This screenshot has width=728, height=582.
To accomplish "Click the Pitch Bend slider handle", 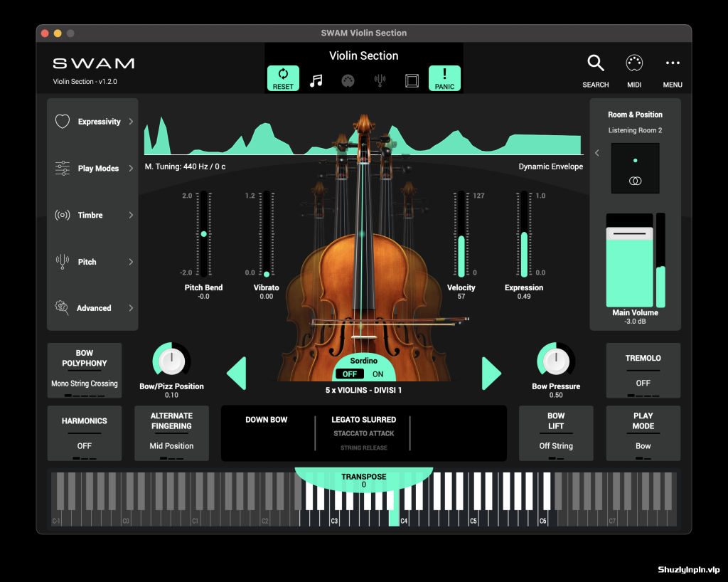I will point(203,233).
